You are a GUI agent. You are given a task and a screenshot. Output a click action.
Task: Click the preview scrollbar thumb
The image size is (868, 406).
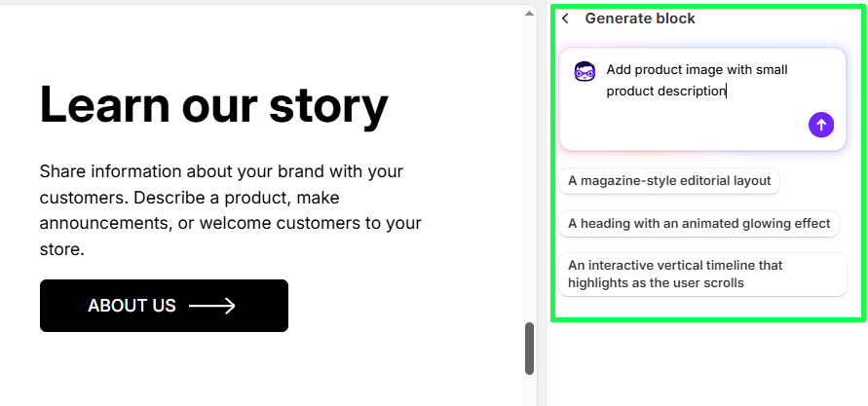[x=530, y=348]
